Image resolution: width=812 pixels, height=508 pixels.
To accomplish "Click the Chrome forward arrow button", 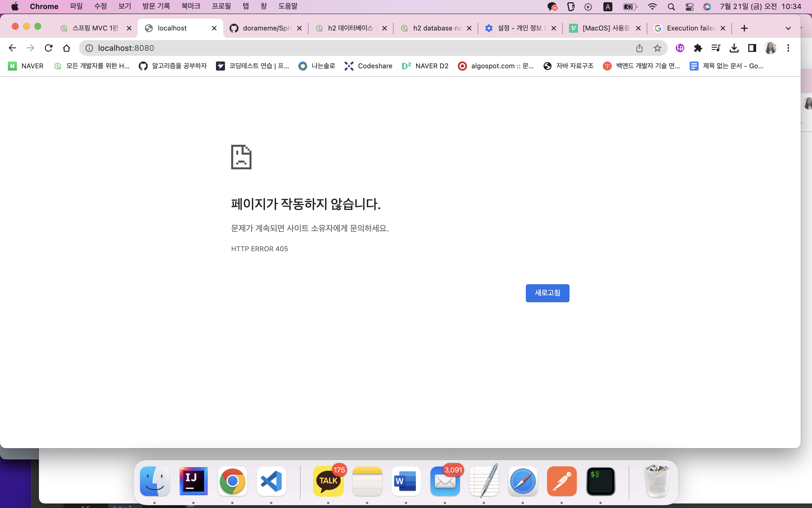I will tap(30, 48).
